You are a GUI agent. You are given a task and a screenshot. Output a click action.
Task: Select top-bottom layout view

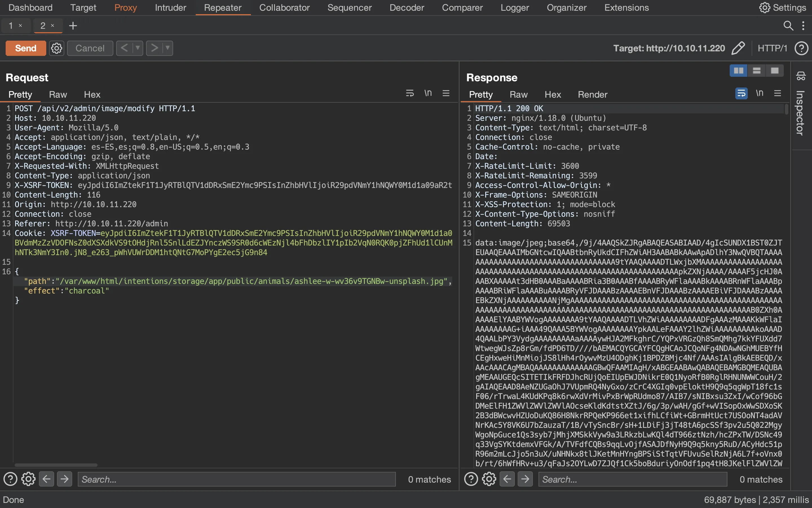coord(757,71)
